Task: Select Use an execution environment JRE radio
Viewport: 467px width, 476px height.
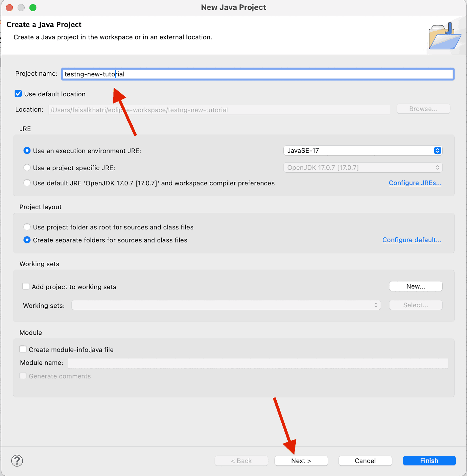Action: (x=27, y=151)
